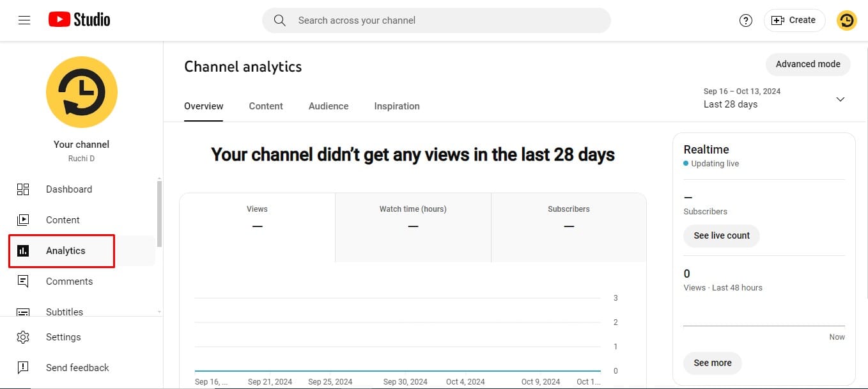Expand the Subtitles item chevron in sidebar
Viewport: 868px width, 389px height.
[159, 312]
